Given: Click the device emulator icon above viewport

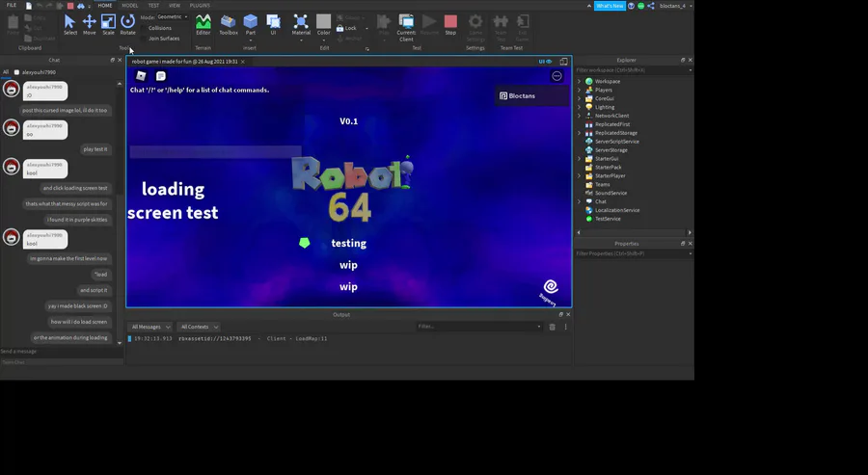Looking at the screenshot, I should point(563,62).
